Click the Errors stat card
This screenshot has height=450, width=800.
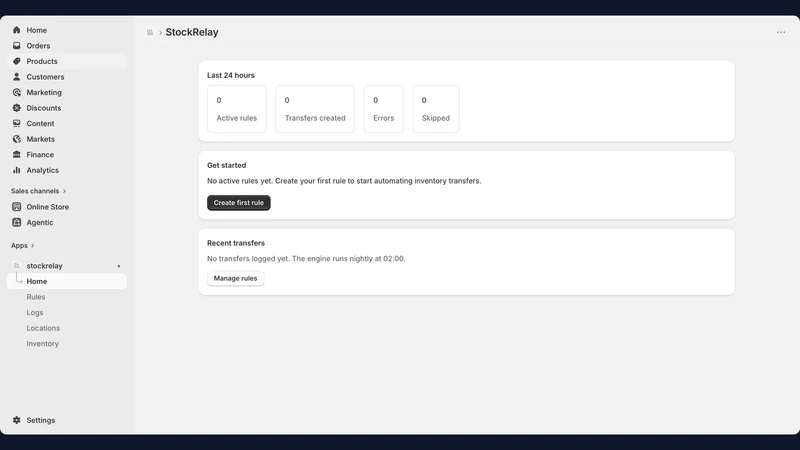[383, 109]
